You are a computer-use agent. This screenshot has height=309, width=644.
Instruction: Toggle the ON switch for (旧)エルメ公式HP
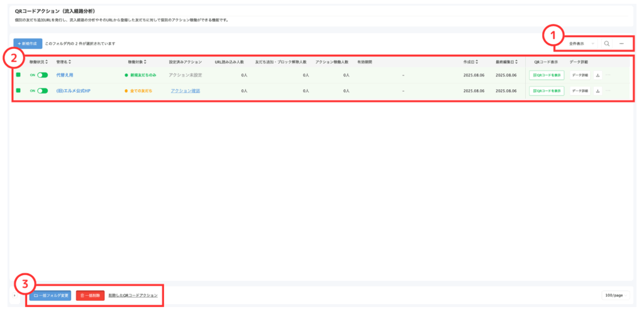tap(42, 90)
